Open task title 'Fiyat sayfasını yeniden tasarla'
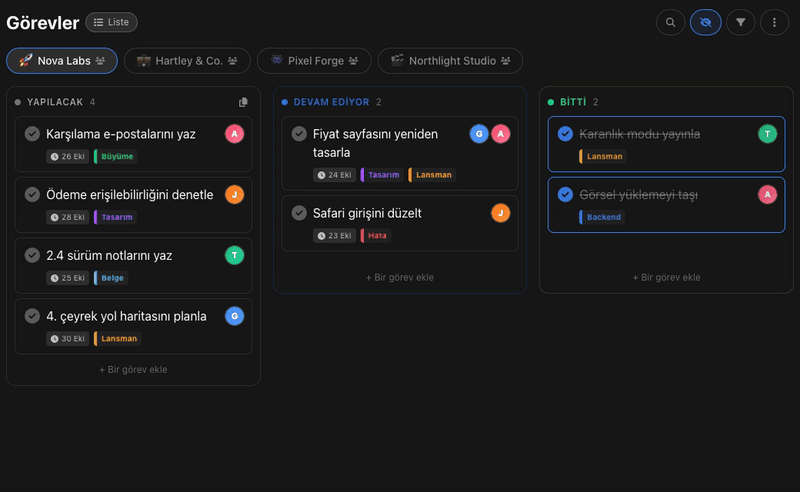800x492 pixels. (x=375, y=143)
